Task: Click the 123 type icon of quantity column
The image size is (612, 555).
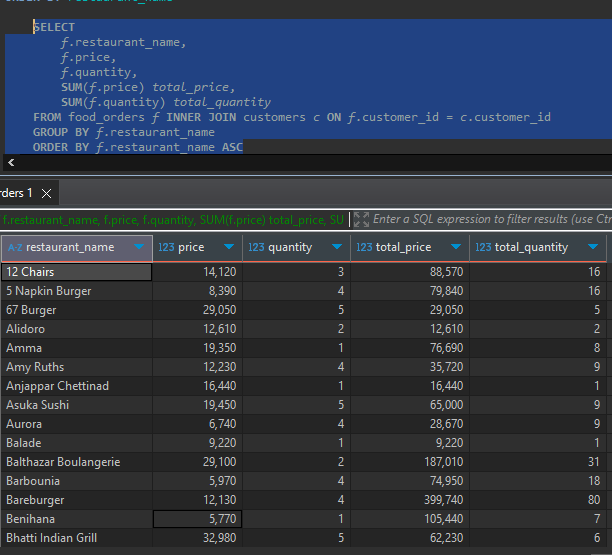Action: 256,247
